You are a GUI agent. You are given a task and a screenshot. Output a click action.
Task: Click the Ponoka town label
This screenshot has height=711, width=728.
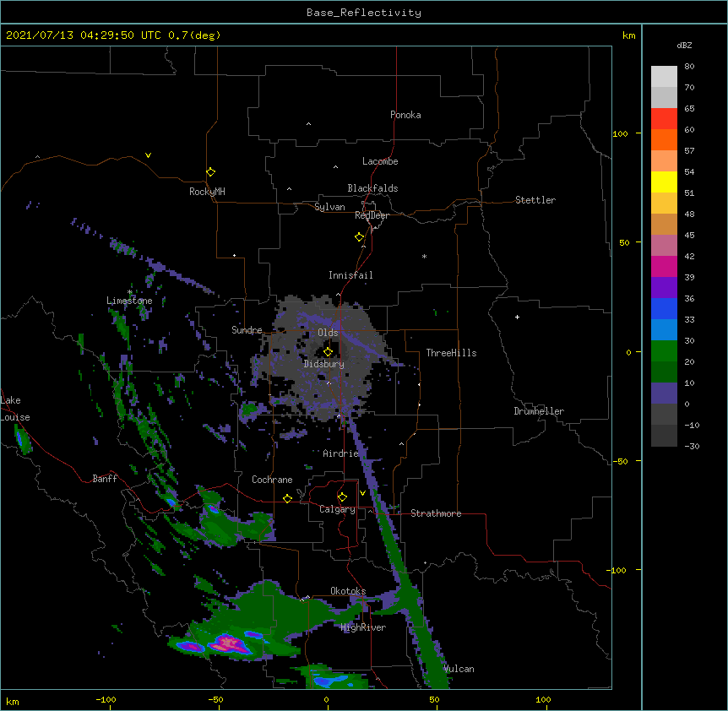pos(405,115)
